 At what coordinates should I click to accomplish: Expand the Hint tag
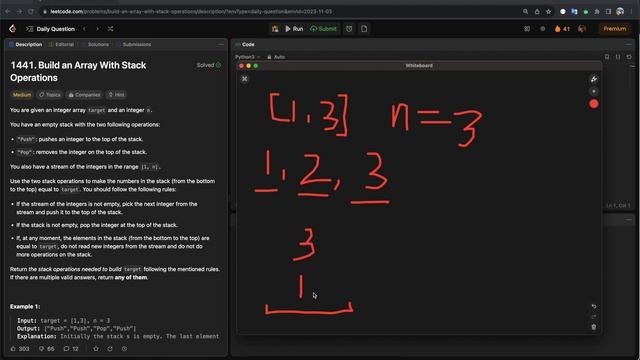click(116, 95)
